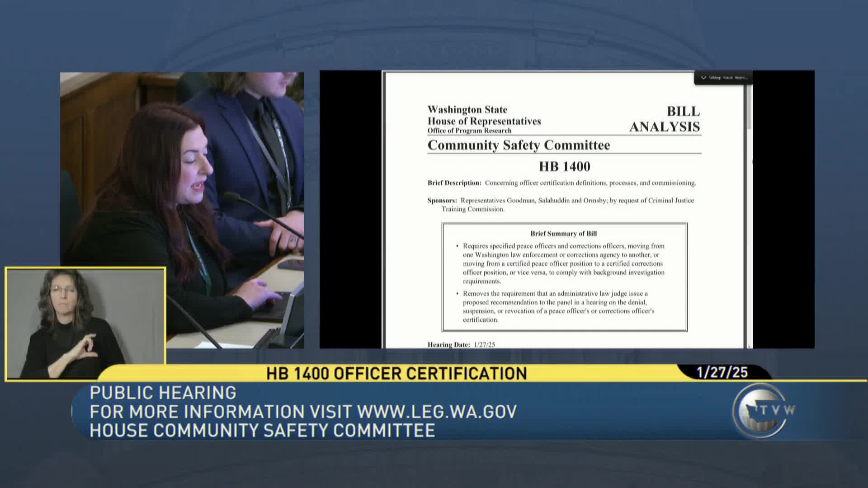Collapse the Talking overlay using its chevron
868x488 pixels.
coord(703,78)
